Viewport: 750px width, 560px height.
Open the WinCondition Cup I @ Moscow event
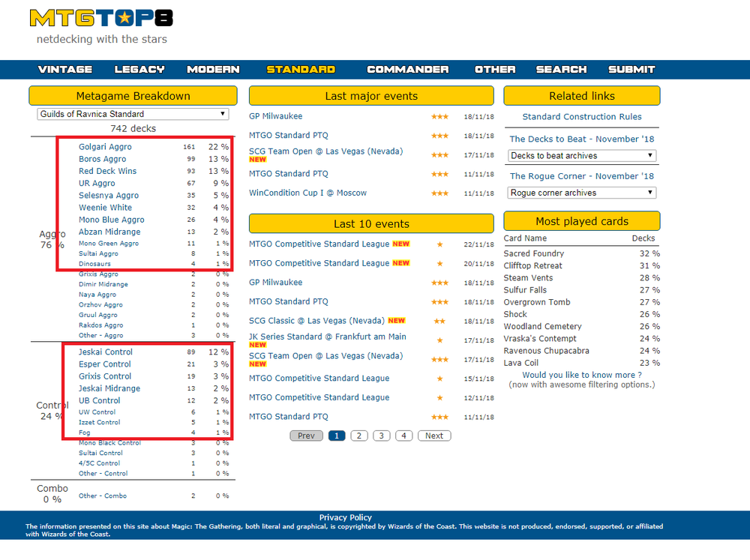click(307, 193)
